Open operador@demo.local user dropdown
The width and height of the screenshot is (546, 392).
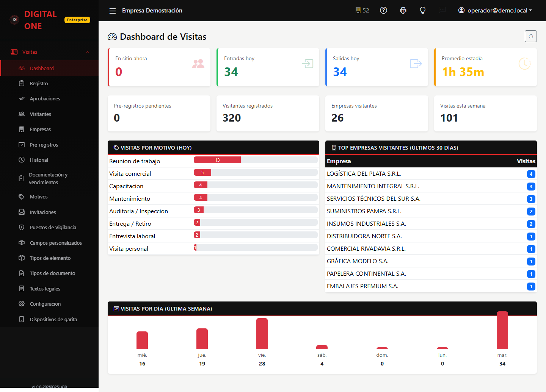(x=495, y=10)
